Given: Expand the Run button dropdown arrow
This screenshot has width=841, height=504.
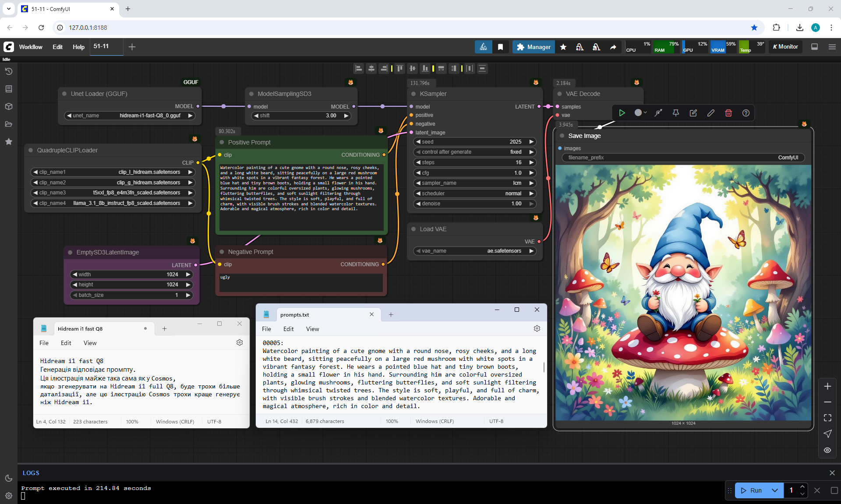Looking at the screenshot, I should point(775,490).
